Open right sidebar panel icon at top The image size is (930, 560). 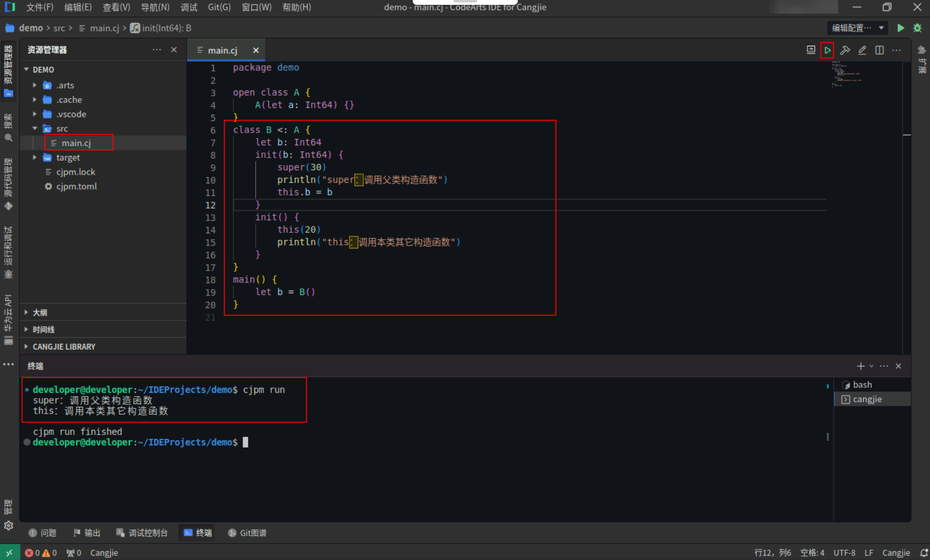[x=921, y=50]
